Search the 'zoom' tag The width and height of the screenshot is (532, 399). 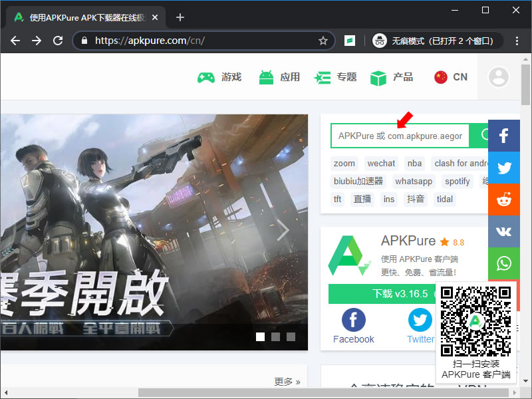point(344,164)
